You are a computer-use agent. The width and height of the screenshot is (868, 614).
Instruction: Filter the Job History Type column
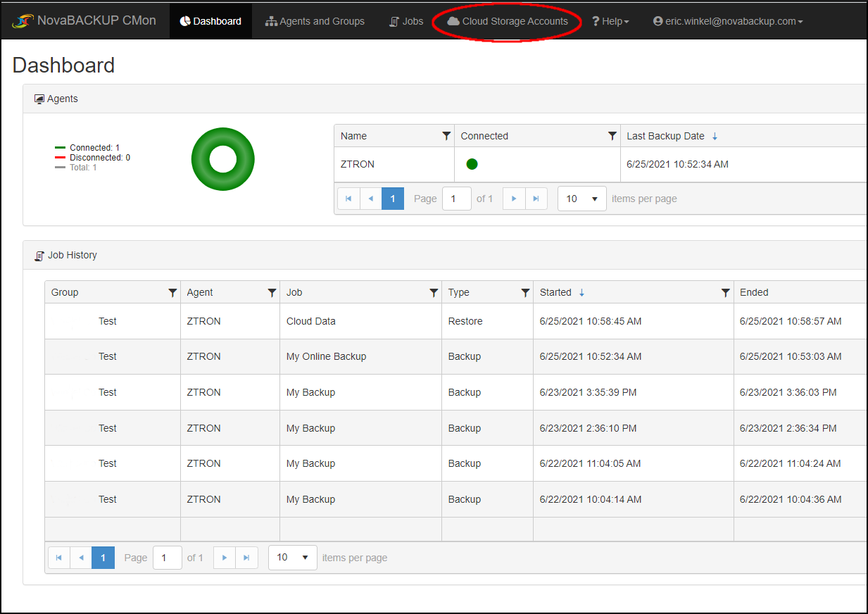click(525, 293)
